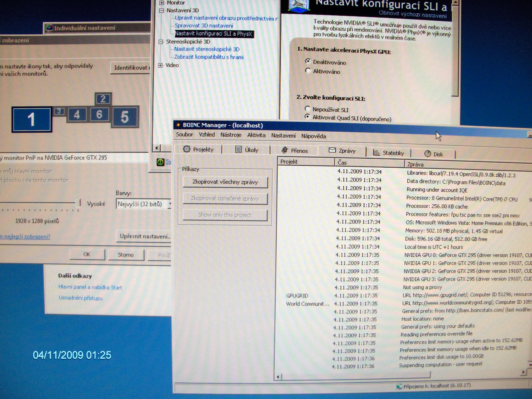Screen dimensions: 532x399
Task: Open Nastavit stereoskopické 3D item
Action: click(207, 49)
